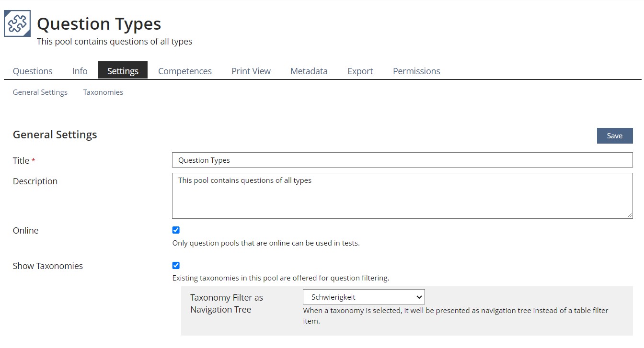
Task: Select the General Settings sub-tab
Action: coord(40,92)
